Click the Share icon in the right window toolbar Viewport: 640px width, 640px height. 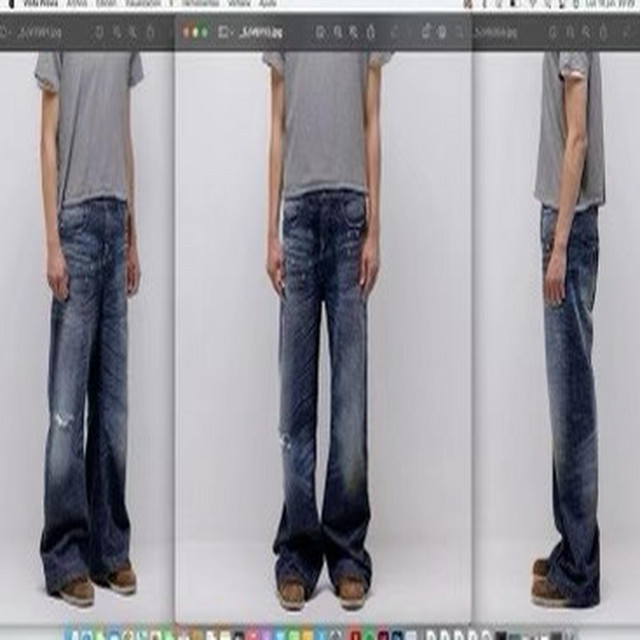[604, 32]
